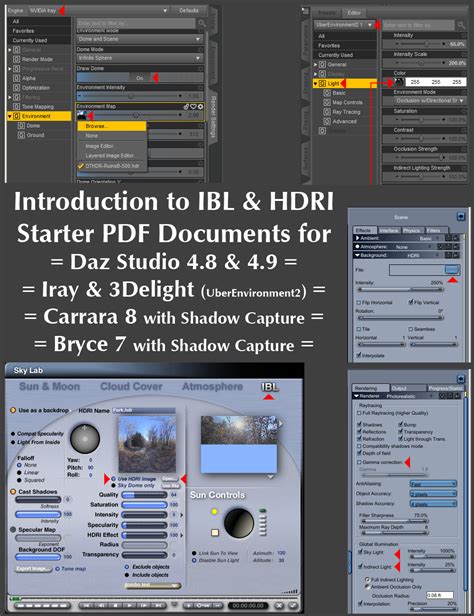Click the Defaults button in Render Settings
Viewport: 474px width, 616px height.
(x=189, y=11)
